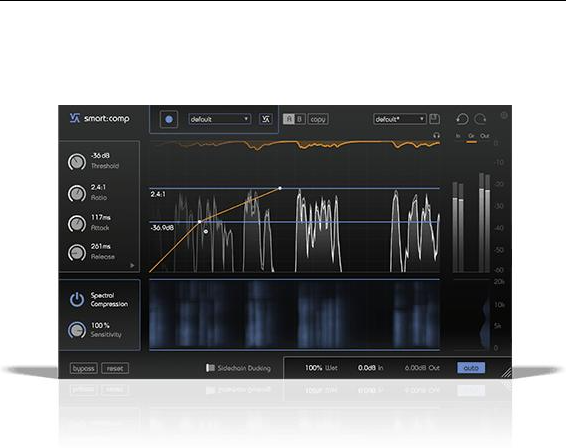Click the Threshold knob
The width and height of the screenshot is (566, 448).
click(x=77, y=162)
